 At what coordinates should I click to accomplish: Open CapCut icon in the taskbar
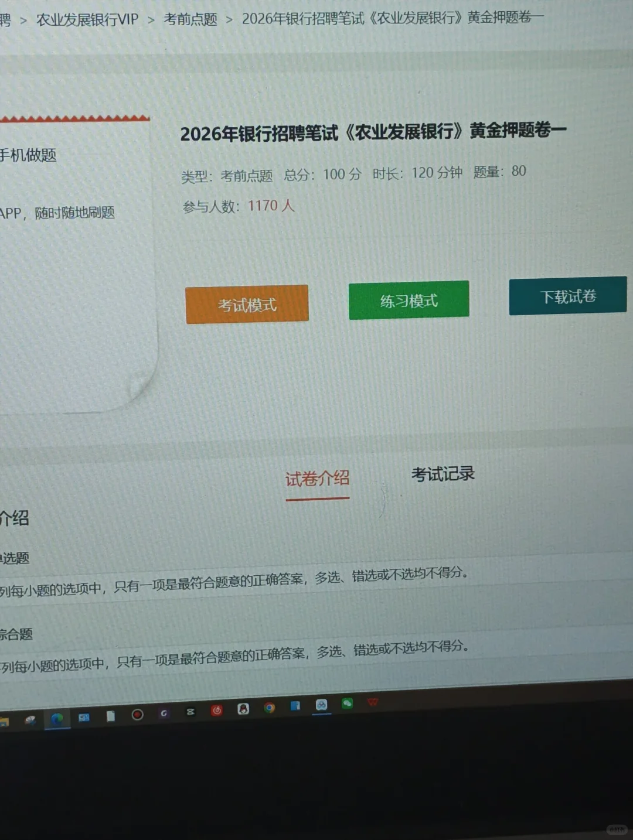click(190, 712)
